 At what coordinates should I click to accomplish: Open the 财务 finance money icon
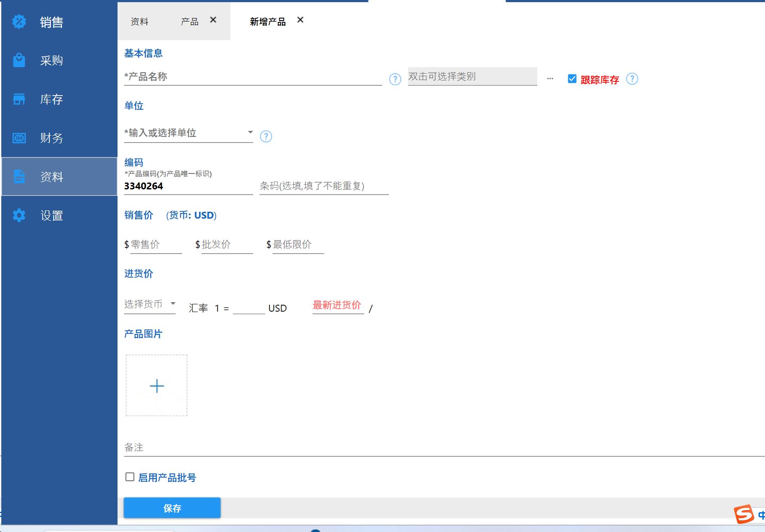[19, 138]
